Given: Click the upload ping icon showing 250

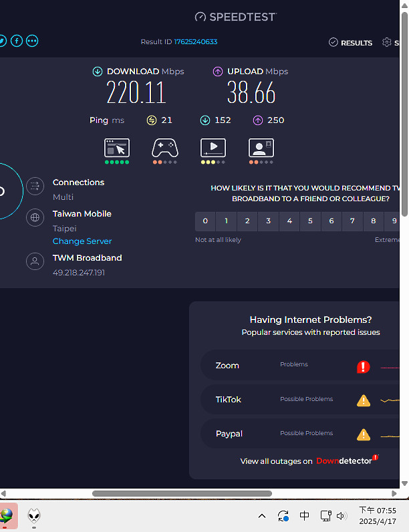Looking at the screenshot, I should (x=258, y=120).
